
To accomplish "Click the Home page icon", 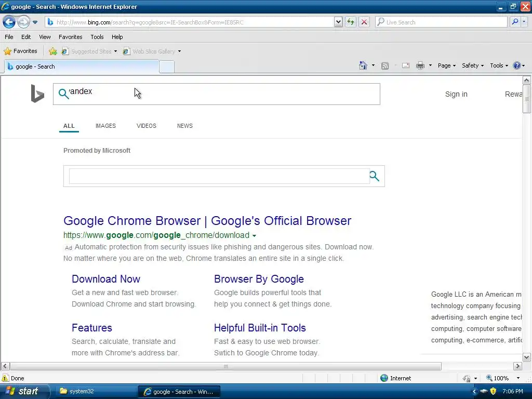I will (x=363, y=65).
